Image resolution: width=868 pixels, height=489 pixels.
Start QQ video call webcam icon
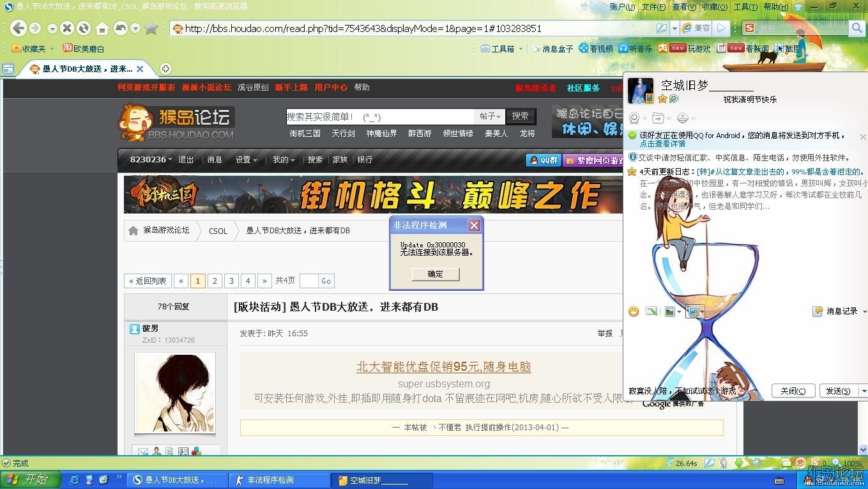coord(634,118)
